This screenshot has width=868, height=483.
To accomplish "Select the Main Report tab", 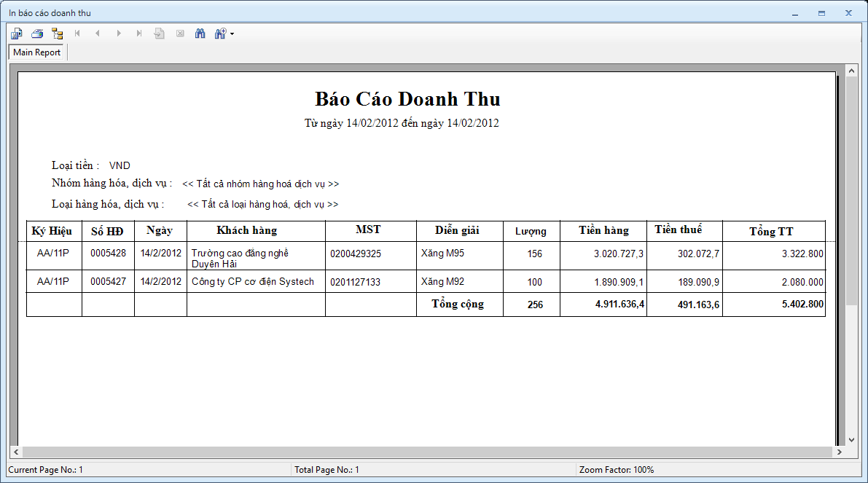I will pyautogui.click(x=37, y=52).
